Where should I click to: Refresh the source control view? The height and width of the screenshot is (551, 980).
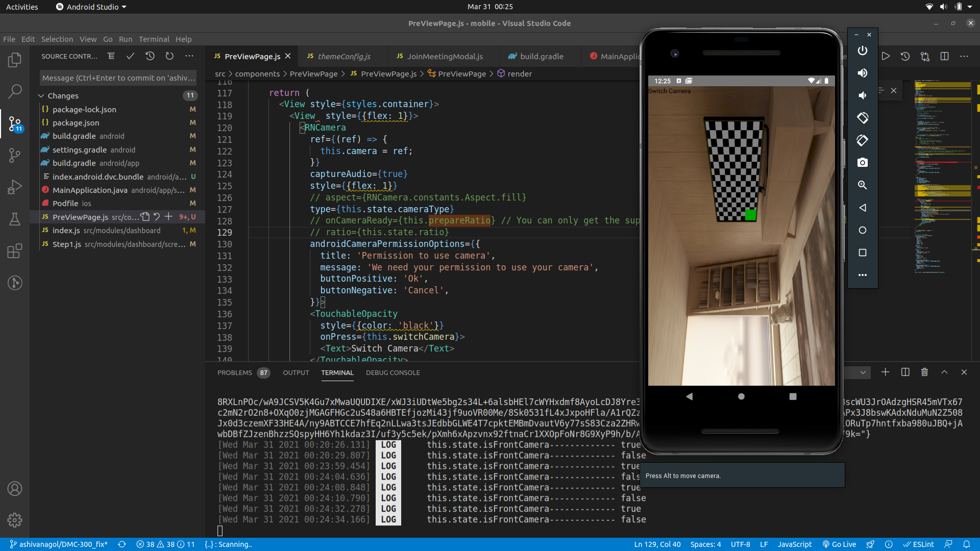tap(169, 56)
